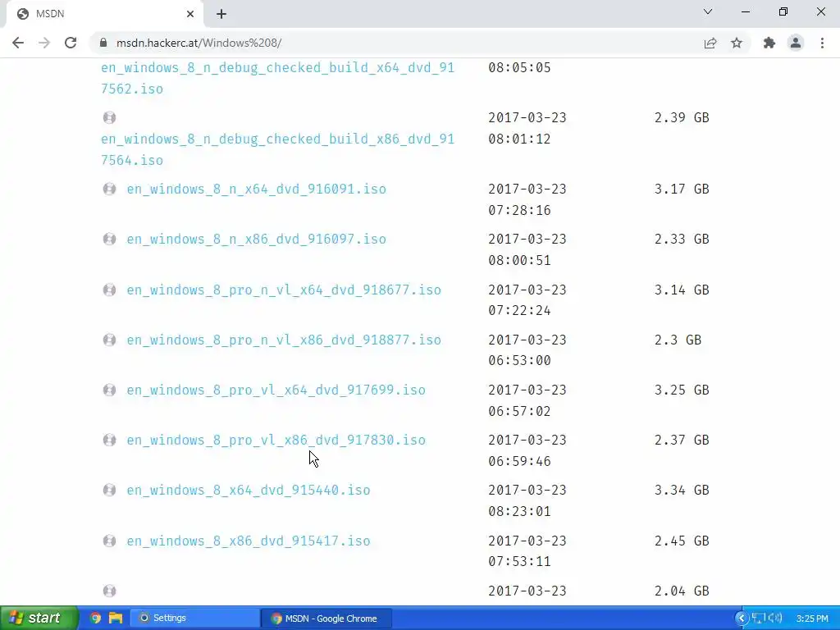Expand the tab search chevron

pyautogui.click(x=708, y=11)
